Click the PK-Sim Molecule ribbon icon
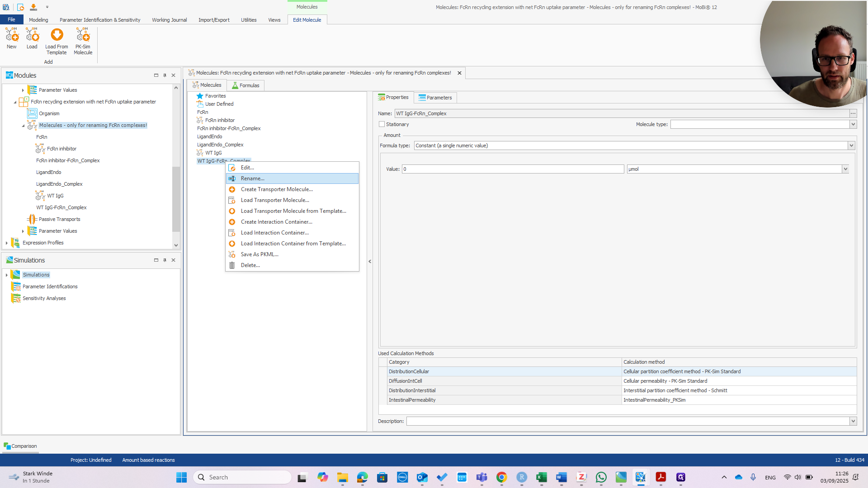This screenshot has height=488, width=868. (83, 35)
